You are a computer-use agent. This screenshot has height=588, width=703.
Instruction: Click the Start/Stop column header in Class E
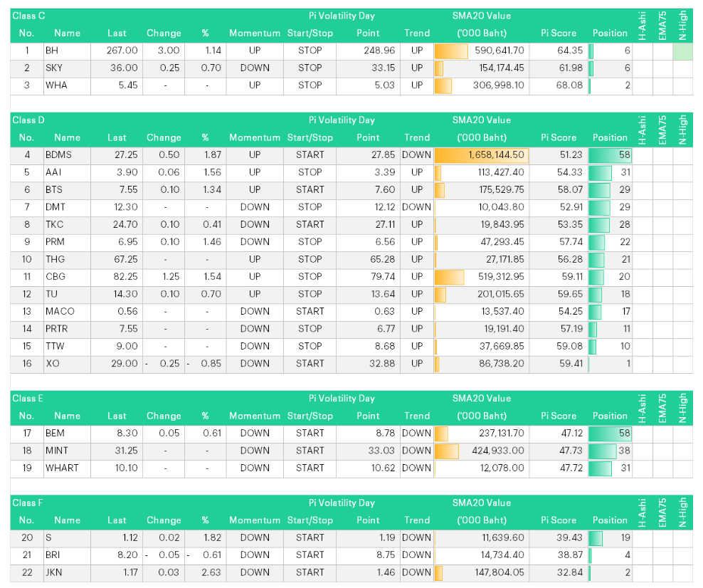tap(310, 416)
